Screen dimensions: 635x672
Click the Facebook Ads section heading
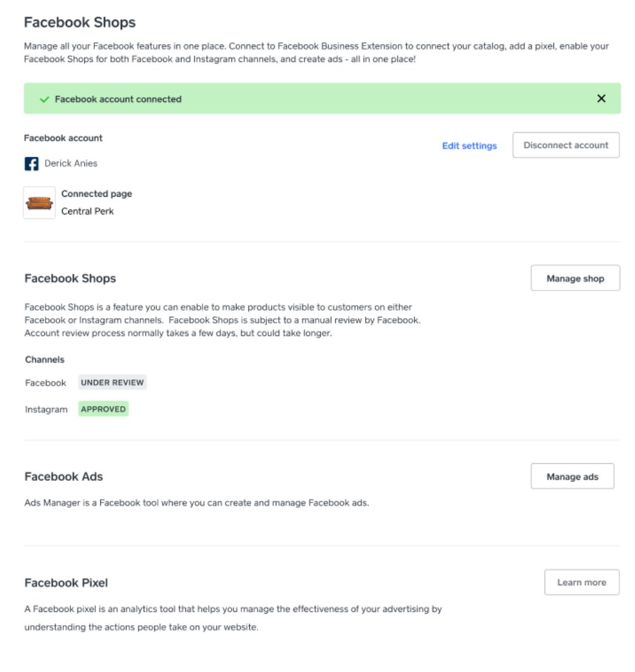[x=63, y=476]
